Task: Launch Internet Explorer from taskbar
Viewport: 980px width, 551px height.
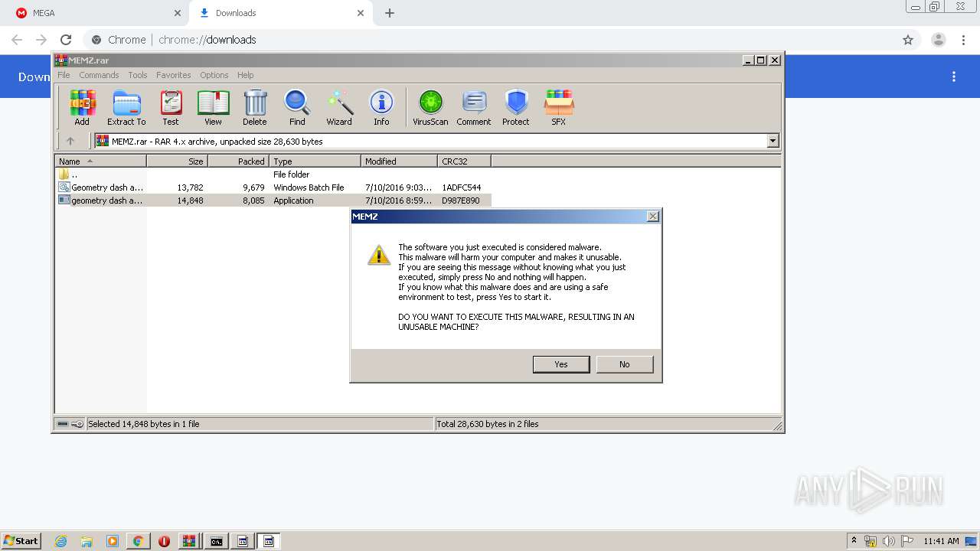Action: pos(61,541)
